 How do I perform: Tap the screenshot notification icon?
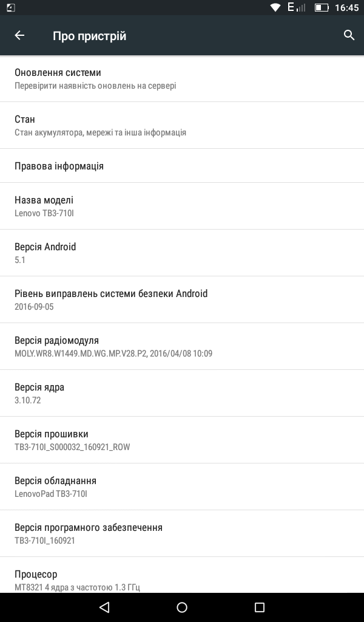click(10, 7)
